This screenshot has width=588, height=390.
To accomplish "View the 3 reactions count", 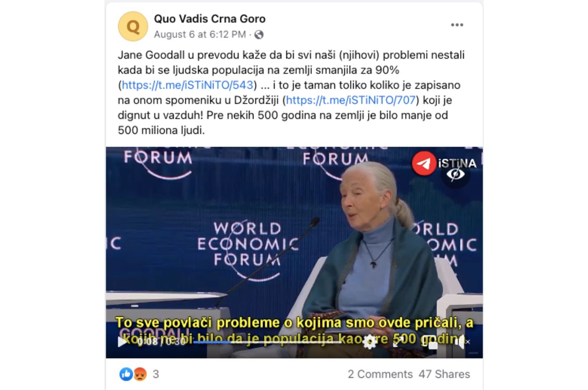I will [x=156, y=374].
